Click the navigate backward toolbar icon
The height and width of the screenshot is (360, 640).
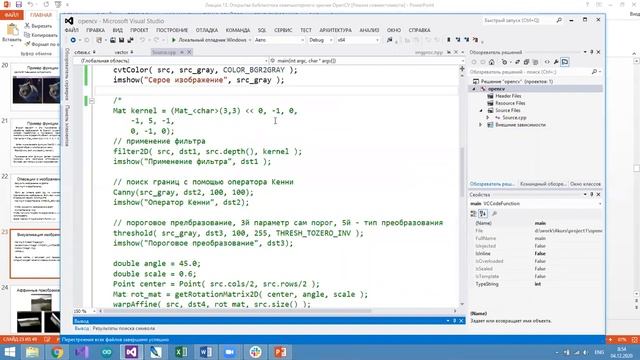pyautogui.click(x=73, y=40)
